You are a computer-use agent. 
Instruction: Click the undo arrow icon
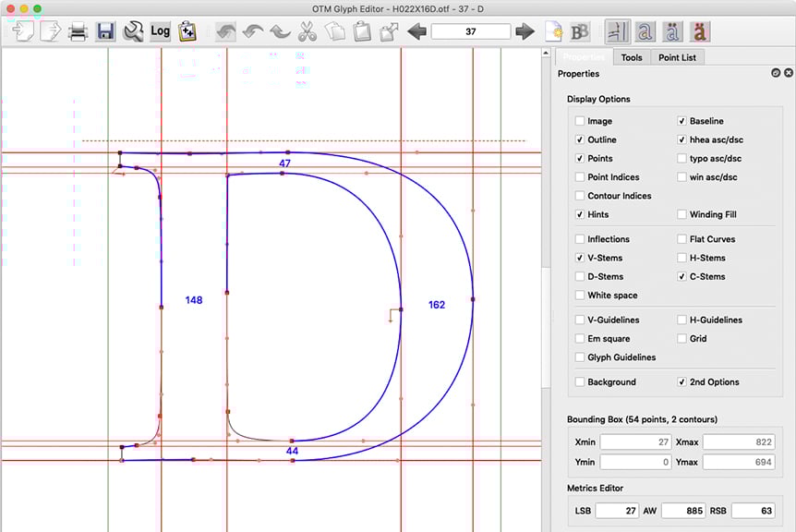tap(252, 31)
